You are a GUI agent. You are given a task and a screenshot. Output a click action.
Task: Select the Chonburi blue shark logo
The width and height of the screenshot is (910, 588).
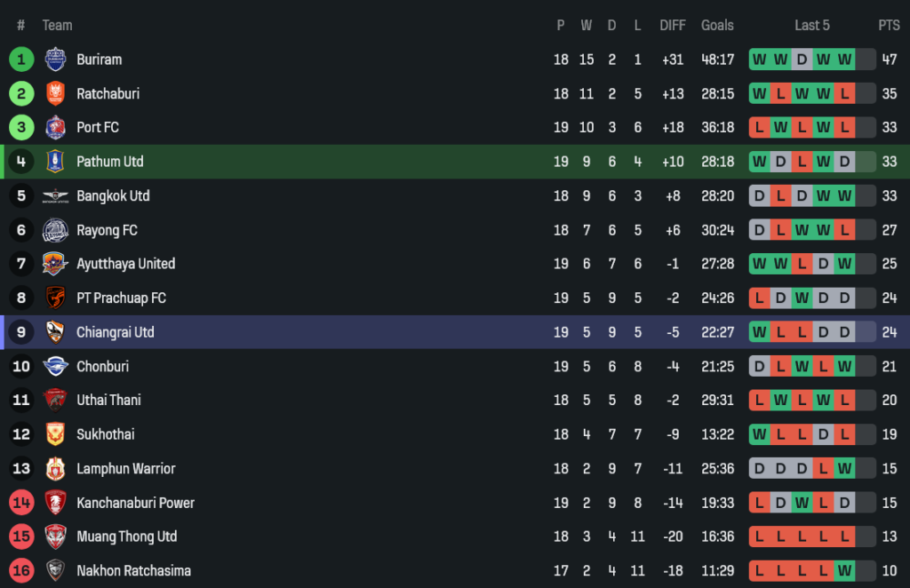pyautogui.click(x=55, y=366)
